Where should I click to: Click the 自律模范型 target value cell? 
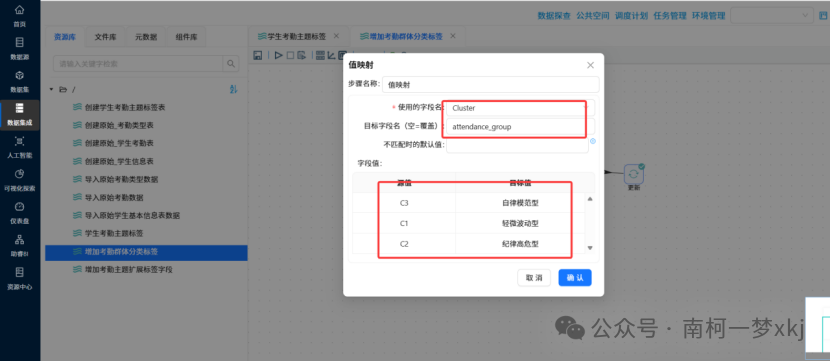(x=520, y=203)
